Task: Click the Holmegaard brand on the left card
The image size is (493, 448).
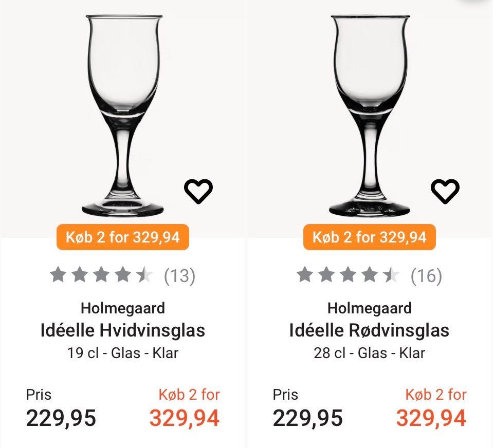Action: pyautogui.click(x=123, y=308)
